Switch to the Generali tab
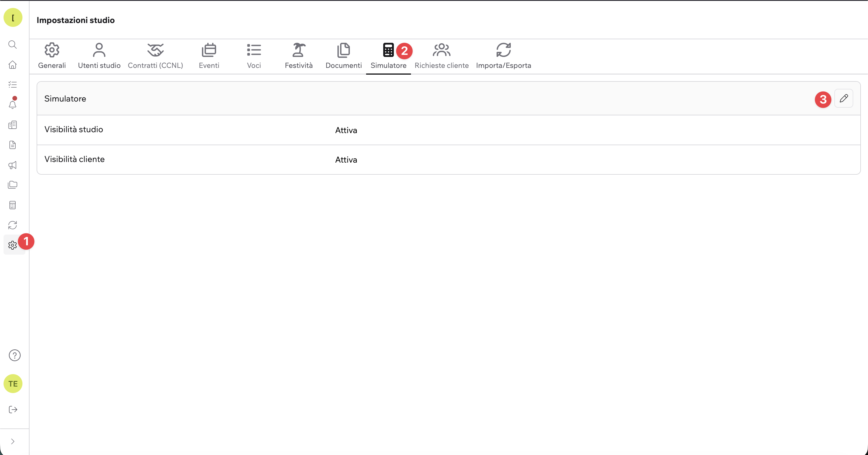Viewport: 868px width, 455px height. tap(52, 56)
